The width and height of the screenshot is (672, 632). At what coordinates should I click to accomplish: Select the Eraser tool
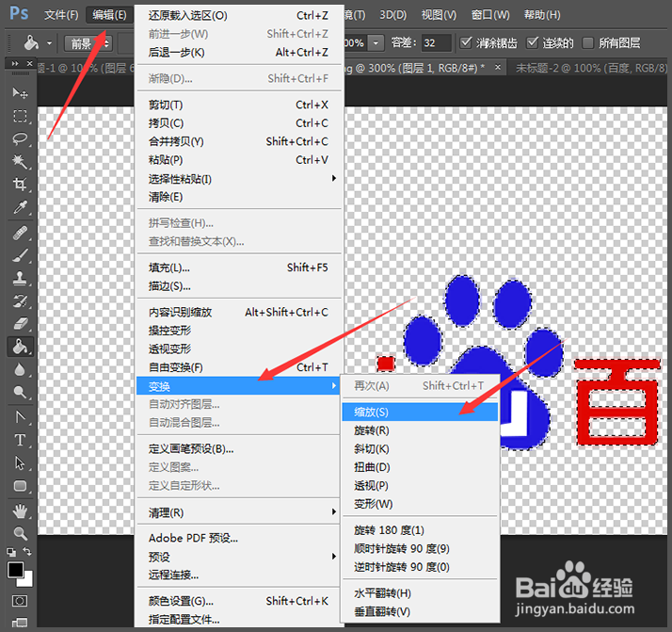[20, 324]
